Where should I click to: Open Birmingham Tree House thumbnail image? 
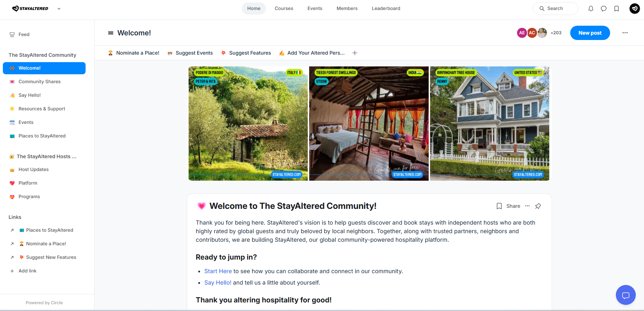click(x=490, y=124)
